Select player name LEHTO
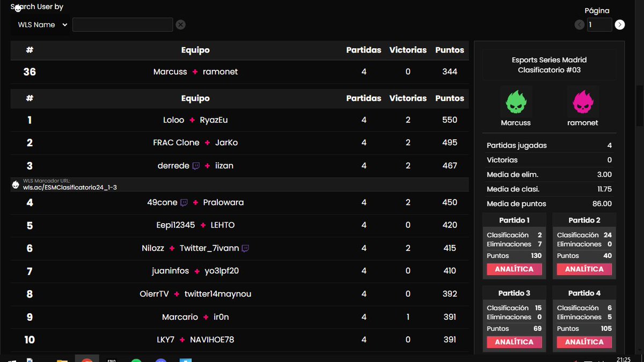Viewport: 644px width, 362px height. pos(223,225)
